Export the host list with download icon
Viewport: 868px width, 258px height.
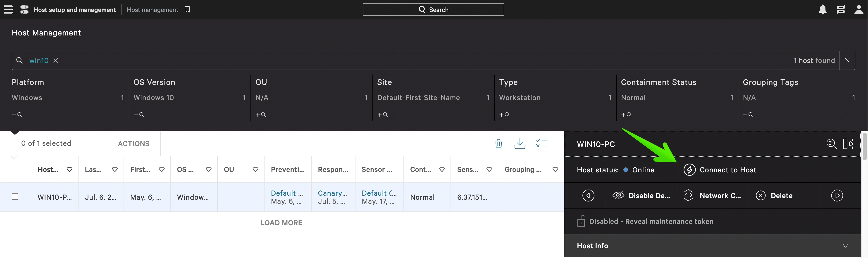tap(520, 144)
